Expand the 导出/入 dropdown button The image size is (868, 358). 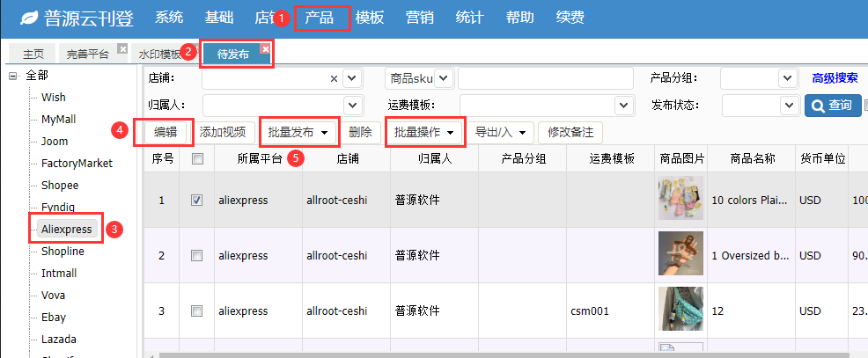tap(500, 132)
